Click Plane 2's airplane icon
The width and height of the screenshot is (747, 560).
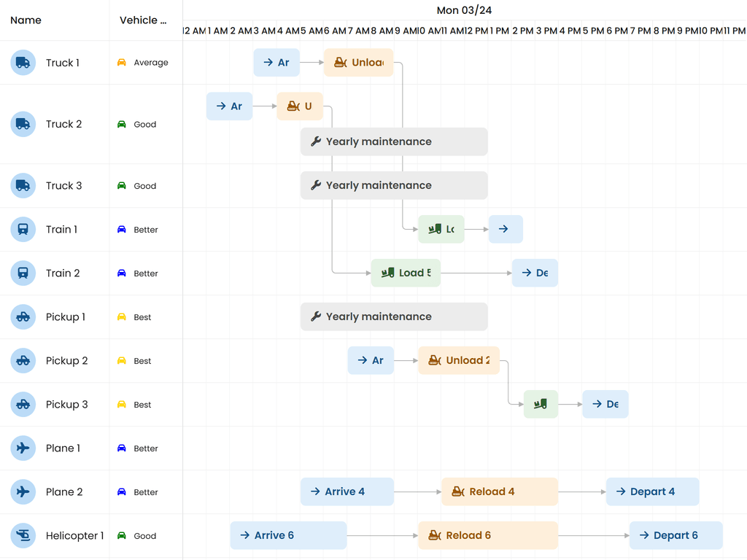click(x=23, y=491)
